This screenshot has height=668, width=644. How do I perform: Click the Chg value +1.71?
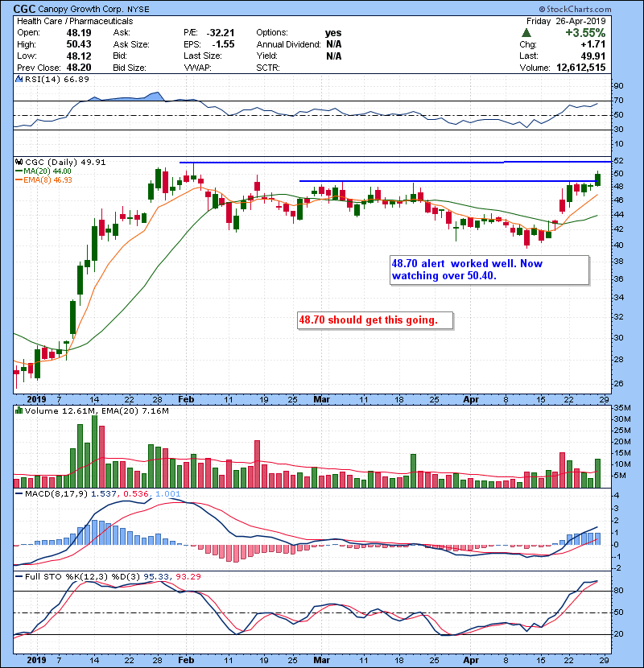tap(592, 44)
